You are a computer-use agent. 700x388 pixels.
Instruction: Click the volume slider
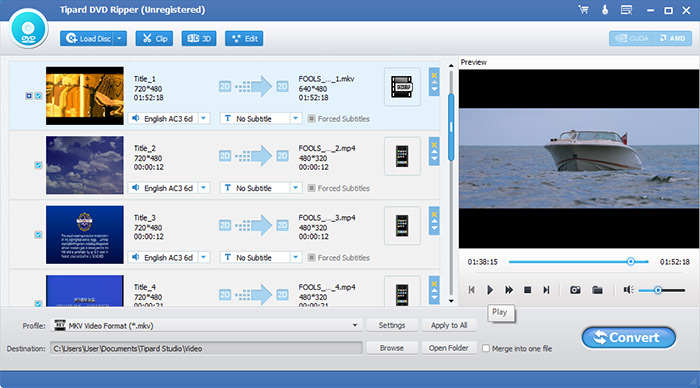click(662, 290)
